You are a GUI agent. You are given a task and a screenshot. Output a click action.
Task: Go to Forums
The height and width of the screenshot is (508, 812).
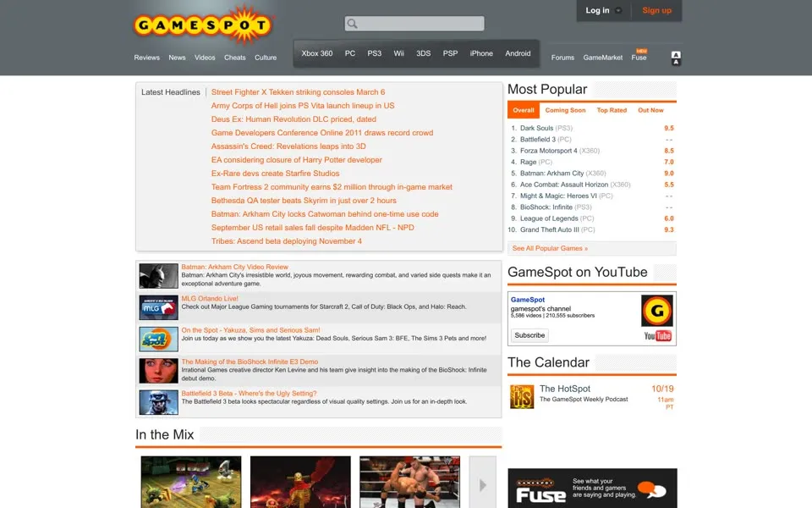pos(562,58)
